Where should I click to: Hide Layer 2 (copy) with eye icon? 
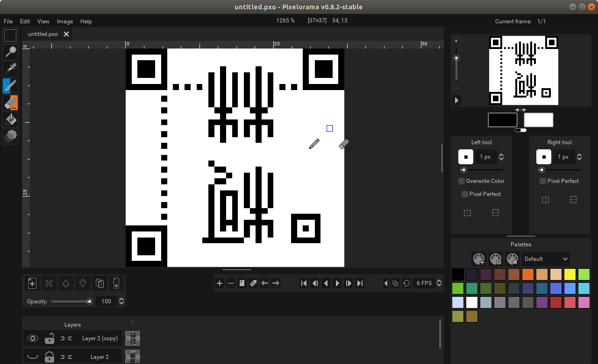click(33, 338)
